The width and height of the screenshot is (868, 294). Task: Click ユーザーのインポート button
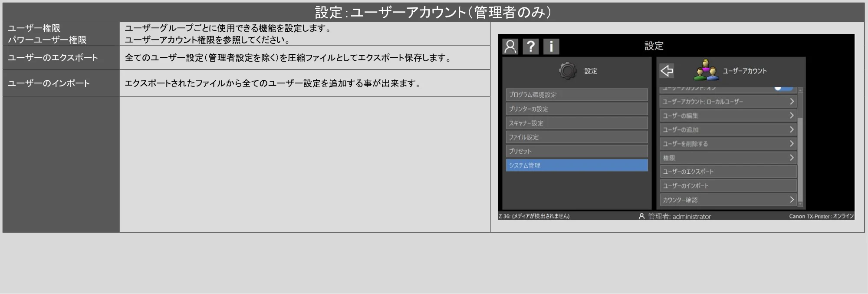click(x=728, y=186)
